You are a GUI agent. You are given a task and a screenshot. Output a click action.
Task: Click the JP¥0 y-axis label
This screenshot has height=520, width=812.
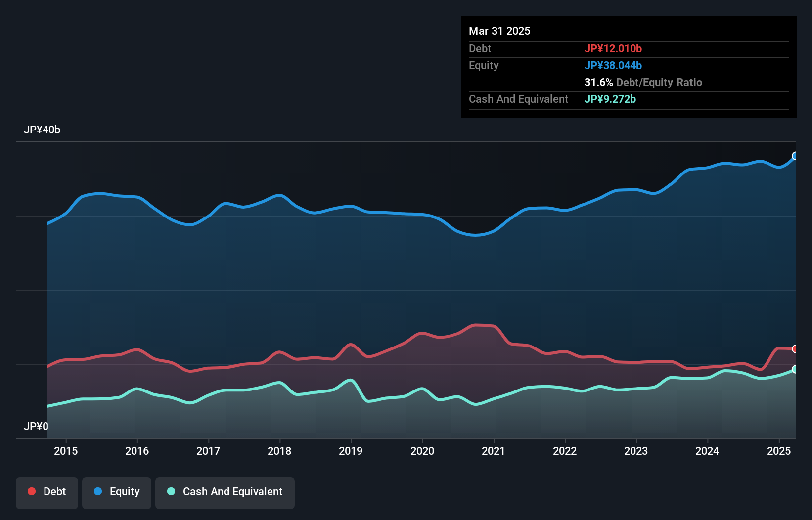tap(36, 426)
